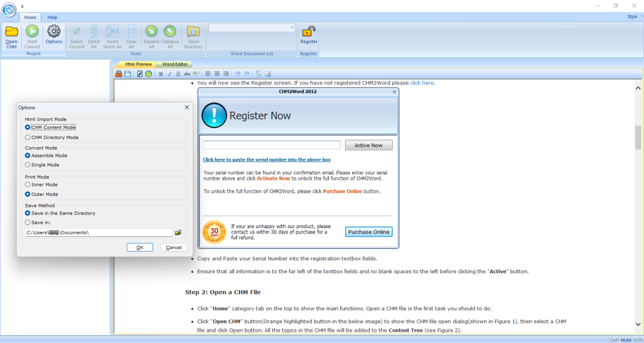Open the Style dropdown in title area
644x343 pixels.
point(634,17)
